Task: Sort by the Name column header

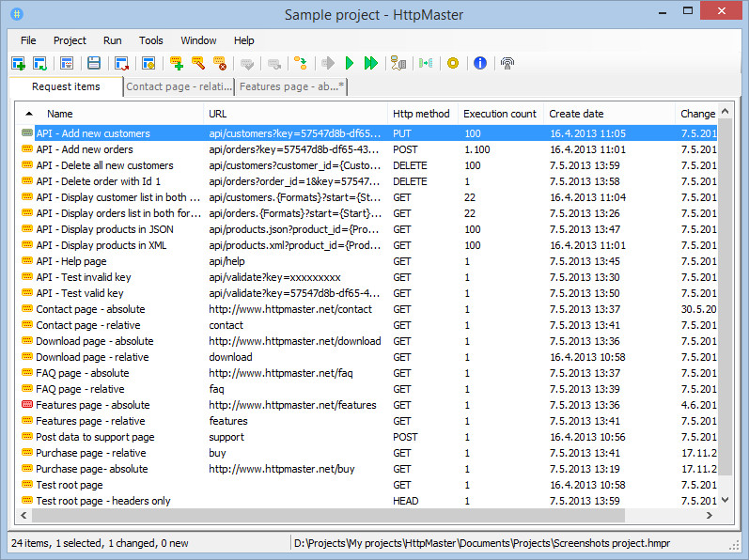Action: coord(60,114)
